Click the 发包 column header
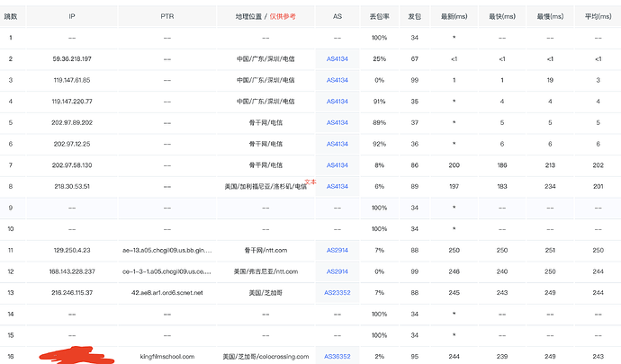Screen dimensions: 621x364 (414, 16)
